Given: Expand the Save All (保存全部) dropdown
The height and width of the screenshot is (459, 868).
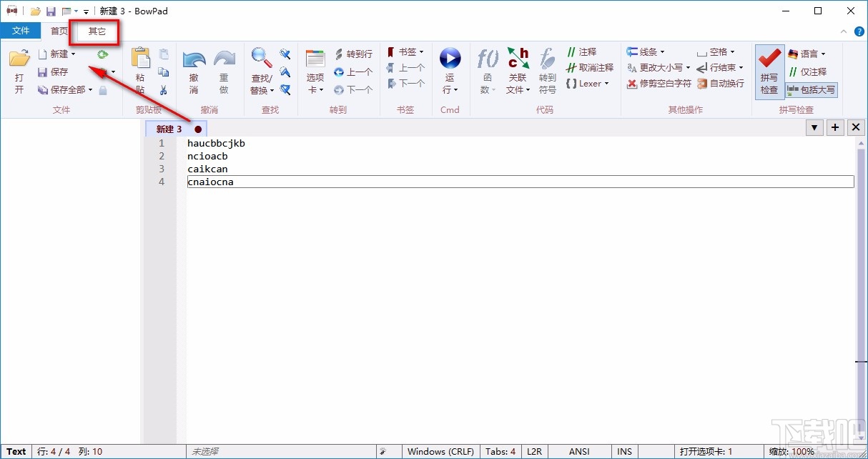Looking at the screenshot, I should click(x=90, y=90).
